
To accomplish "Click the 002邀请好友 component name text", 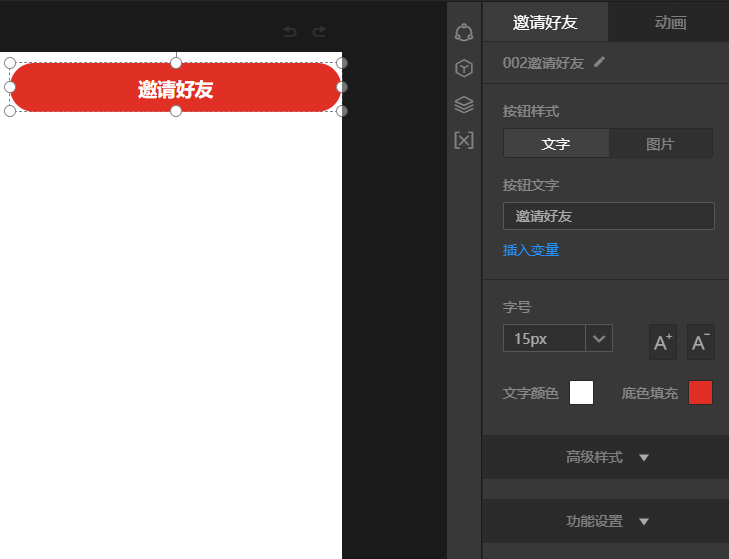I will pyautogui.click(x=543, y=63).
